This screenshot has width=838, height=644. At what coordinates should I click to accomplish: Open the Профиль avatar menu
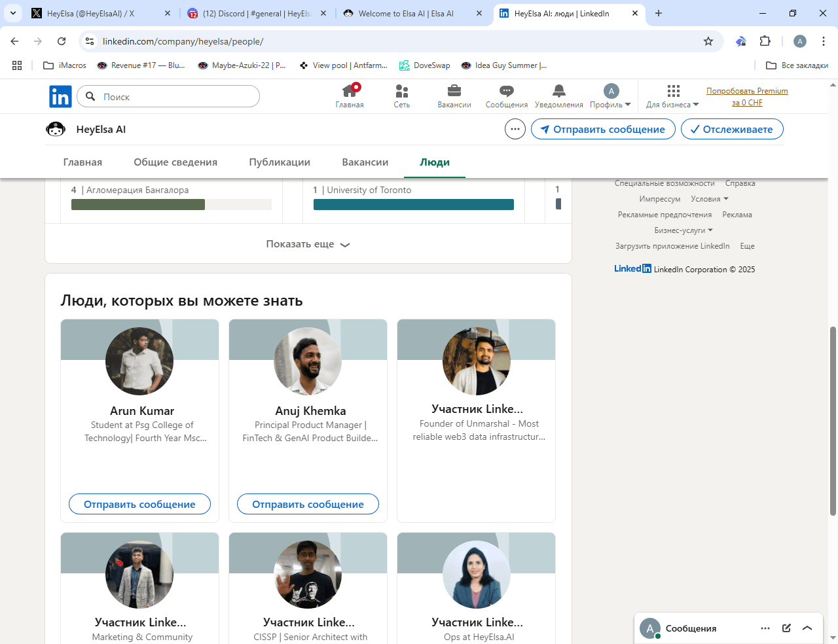pyautogui.click(x=610, y=96)
